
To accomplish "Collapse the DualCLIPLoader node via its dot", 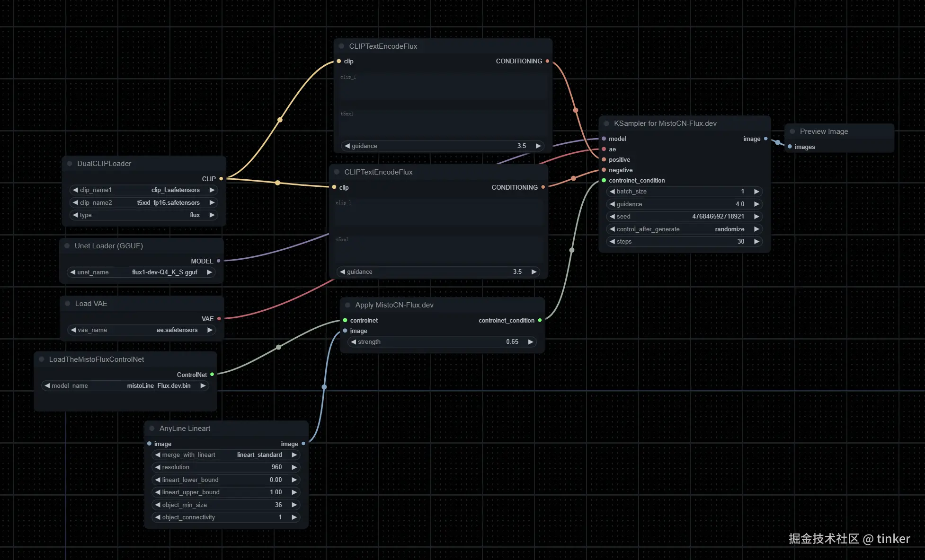I will tap(70, 164).
